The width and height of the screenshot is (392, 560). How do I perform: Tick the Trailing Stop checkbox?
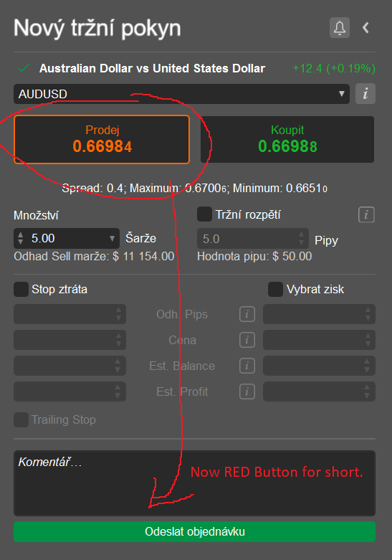pyautogui.click(x=21, y=419)
